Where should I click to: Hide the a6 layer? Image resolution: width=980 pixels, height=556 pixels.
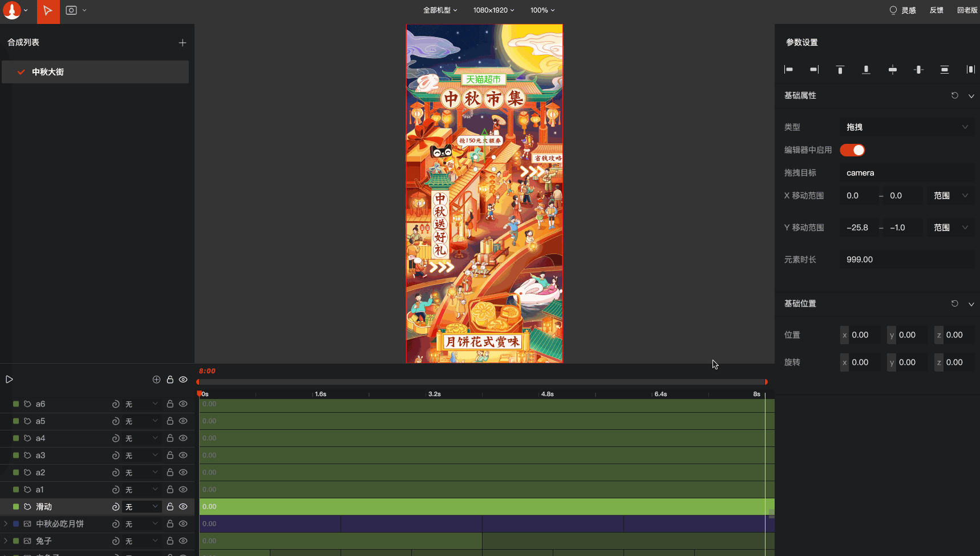click(183, 404)
